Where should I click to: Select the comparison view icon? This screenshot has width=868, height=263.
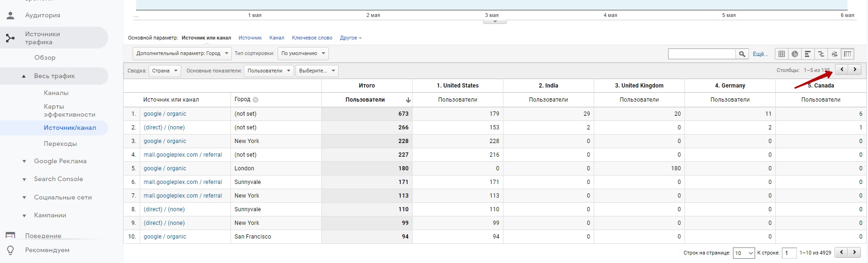click(821, 54)
